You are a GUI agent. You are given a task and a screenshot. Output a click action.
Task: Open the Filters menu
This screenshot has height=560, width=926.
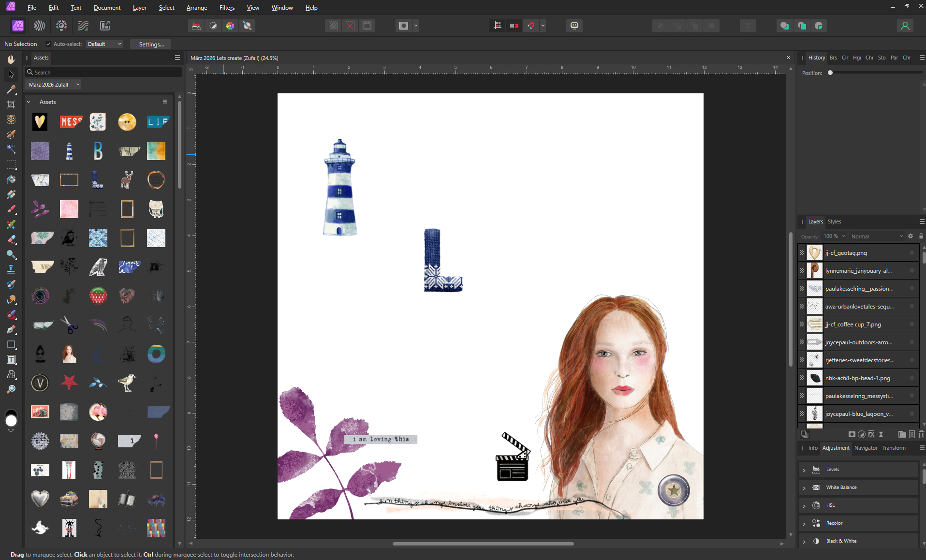pyautogui.click(x=227, y=8)
